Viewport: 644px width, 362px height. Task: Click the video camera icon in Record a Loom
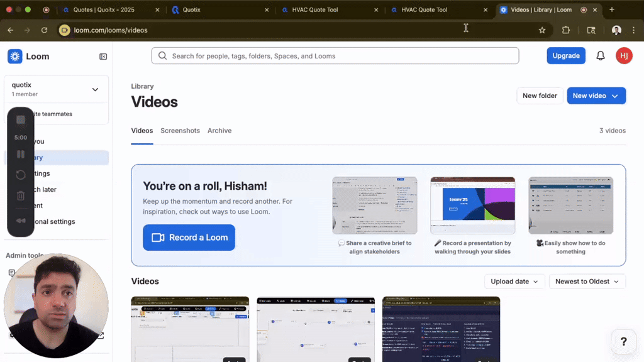point(158,238)
